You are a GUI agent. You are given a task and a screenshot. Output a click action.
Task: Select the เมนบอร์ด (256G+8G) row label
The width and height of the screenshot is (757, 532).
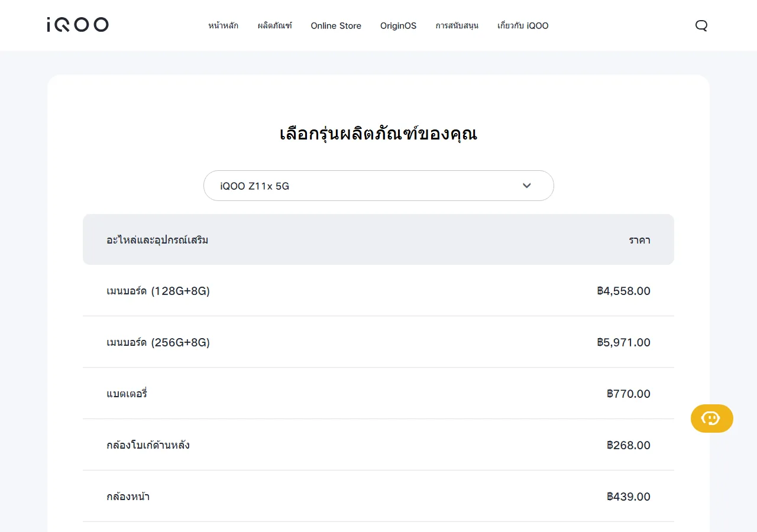point(158,342)
